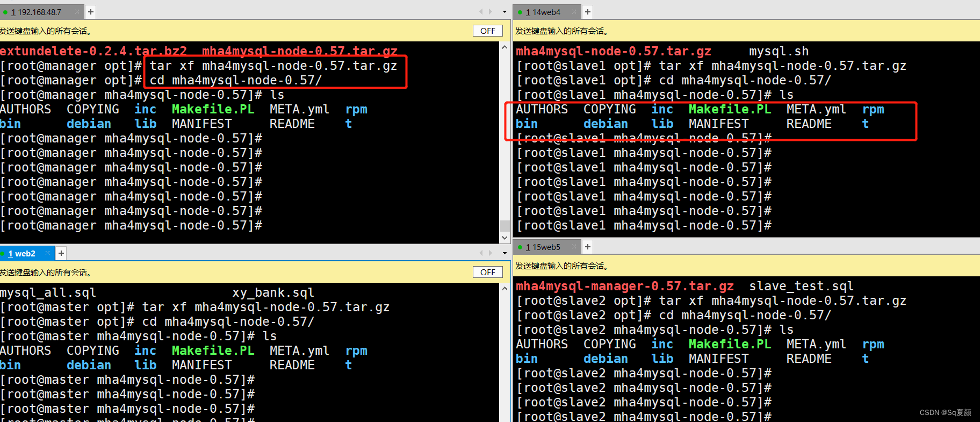Click 'MANIFEST' in slave1 terminal listing
The width and height of the screenshot is (980, 422).
(x=718, y=124)
